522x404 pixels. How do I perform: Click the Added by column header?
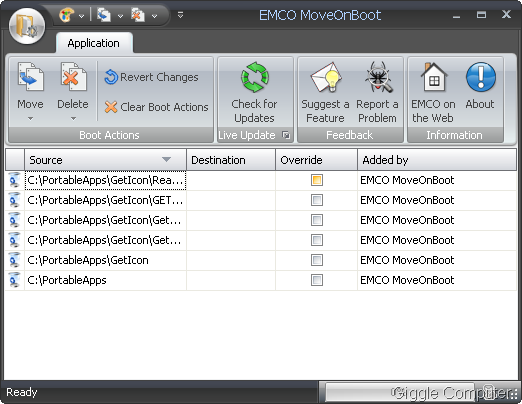point(437,160)
